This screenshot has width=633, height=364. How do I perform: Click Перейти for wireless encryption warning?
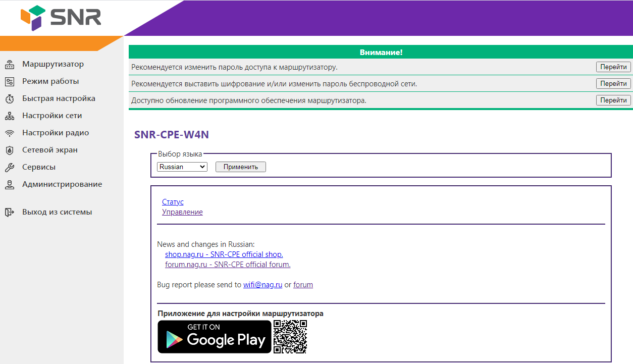point(613,83)
